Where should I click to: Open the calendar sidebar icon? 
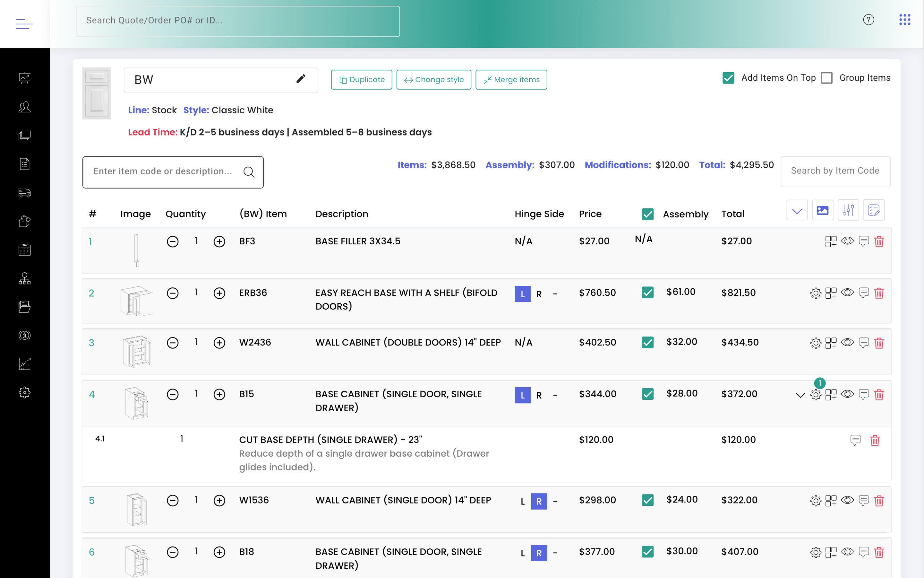pos(24,250)
